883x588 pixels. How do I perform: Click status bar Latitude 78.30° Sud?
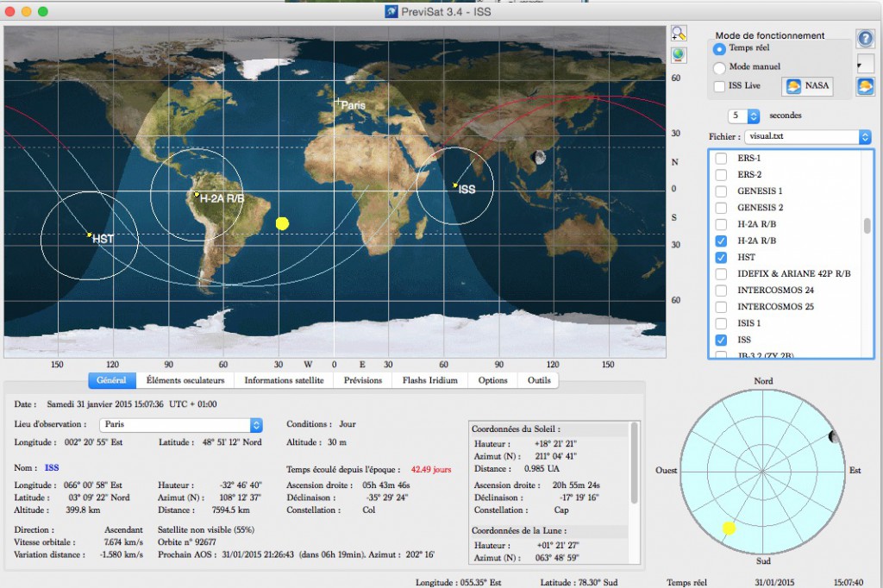coord(579,582)
